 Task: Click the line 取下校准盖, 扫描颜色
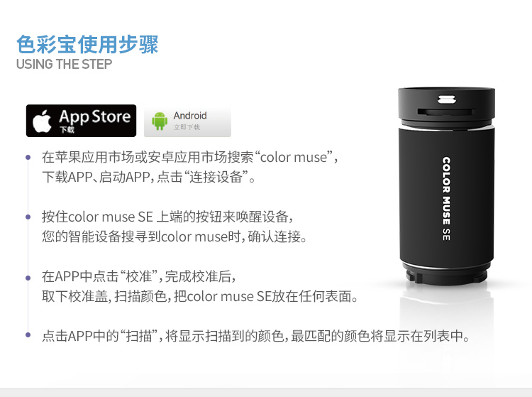(x=200, y=296)
